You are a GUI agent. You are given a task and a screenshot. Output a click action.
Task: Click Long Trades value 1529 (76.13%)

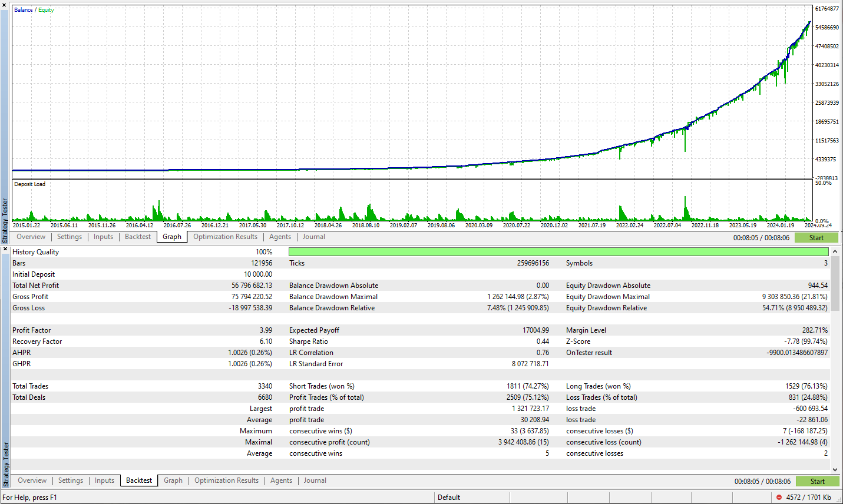(x=806, y=386)
